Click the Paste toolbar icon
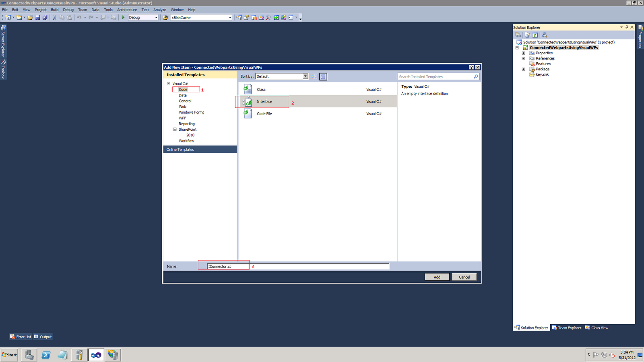Viewport: 644px width, 362px height. [70, 18]
